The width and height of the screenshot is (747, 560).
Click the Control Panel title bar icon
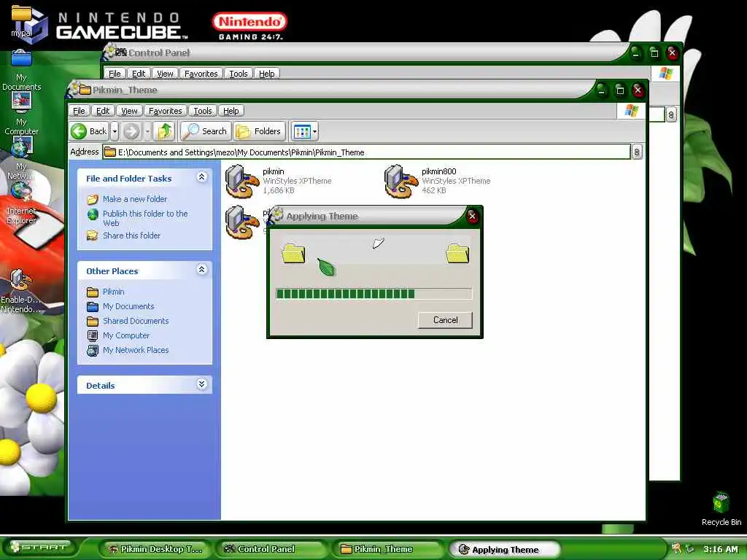point(121,52)
